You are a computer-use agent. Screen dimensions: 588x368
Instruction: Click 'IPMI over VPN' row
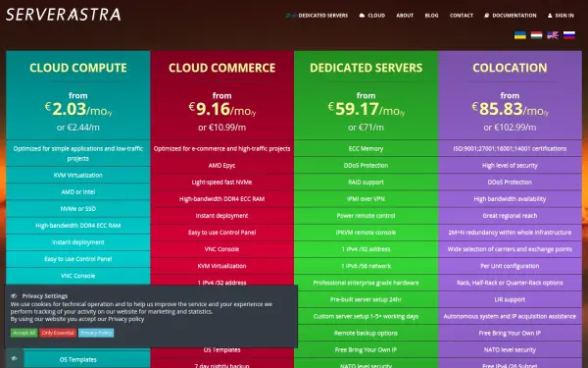(366, 198)
